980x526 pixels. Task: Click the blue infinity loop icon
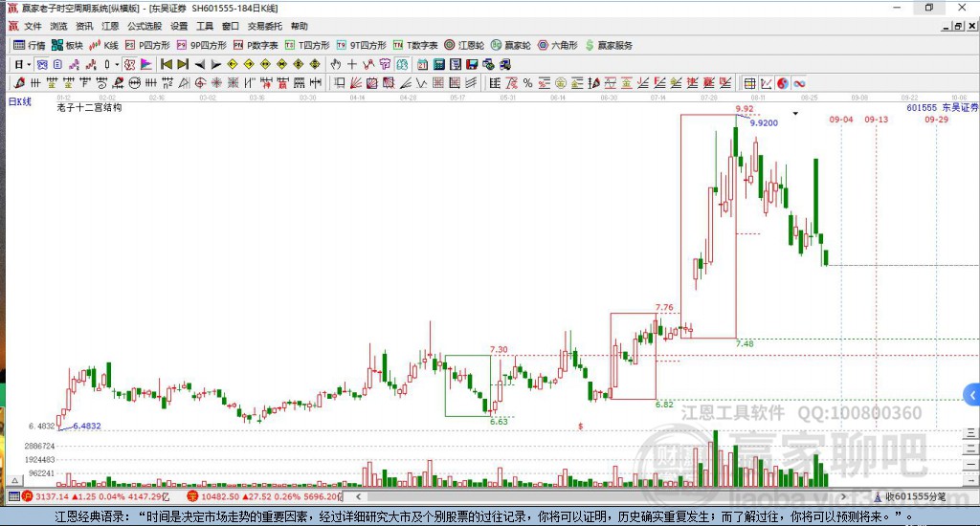[x=799, y=83]
